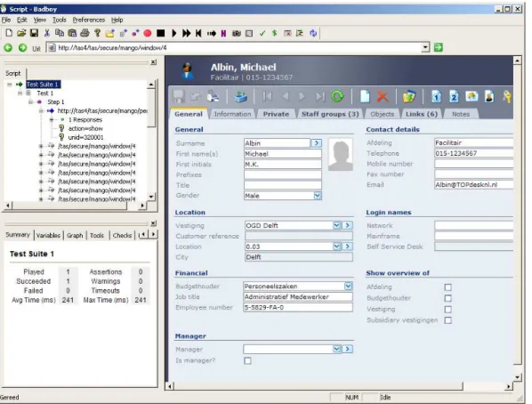The image size is (532, 404).
Task: Open the Location dropdown showing 0.03
Action: pyautogui.click(x=336, y=246)
